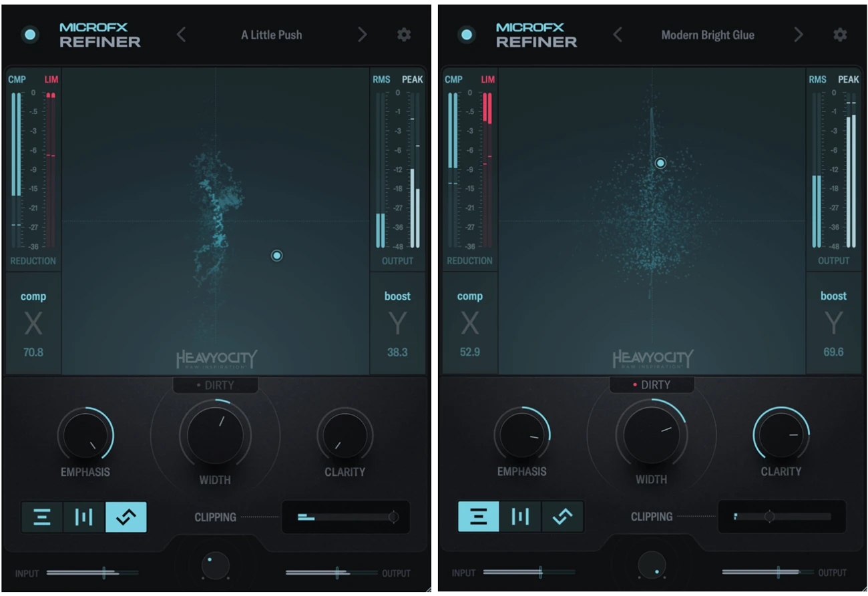Select vertical-bars mode icon in A Little Push instance

click(x=84, y=517)
